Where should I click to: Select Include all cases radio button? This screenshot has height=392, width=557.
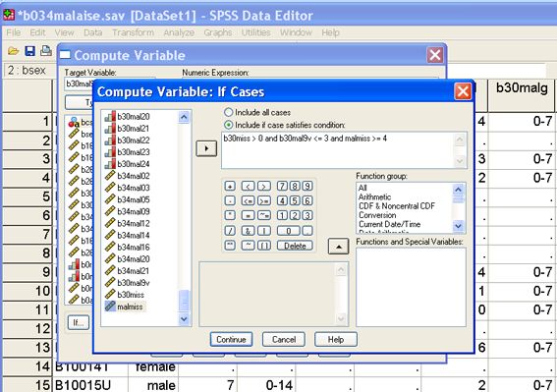click(x=229, y=112)
